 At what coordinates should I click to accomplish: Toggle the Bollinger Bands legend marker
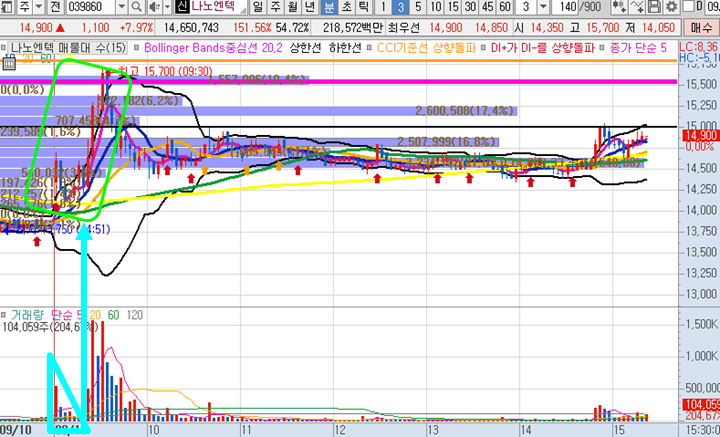tap(136, 47)
